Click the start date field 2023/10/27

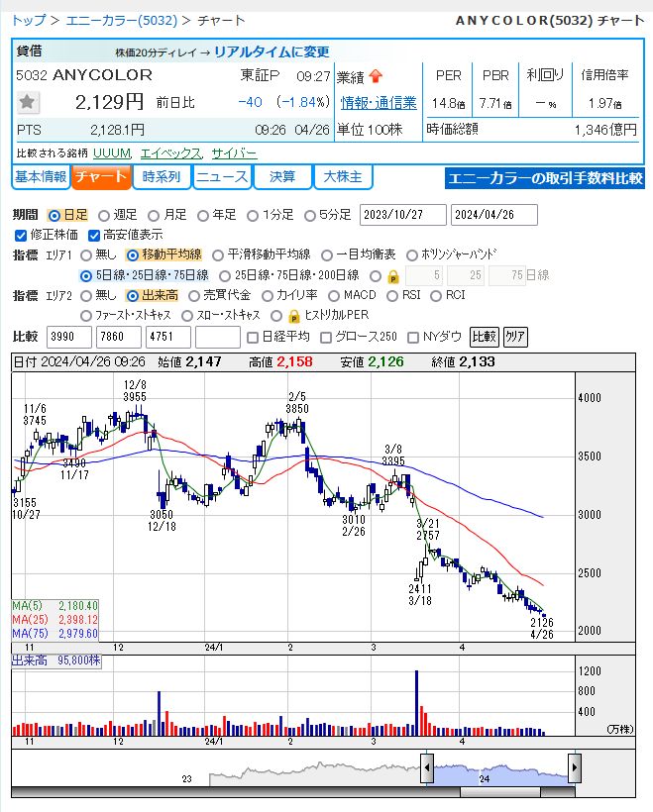pyautogui.click(x=402, y=215)
